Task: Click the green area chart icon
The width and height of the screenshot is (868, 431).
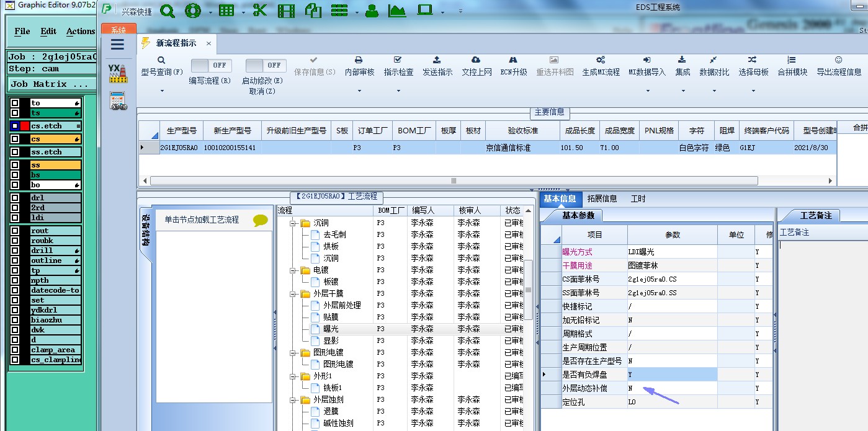Action: [x=397, y=11]
